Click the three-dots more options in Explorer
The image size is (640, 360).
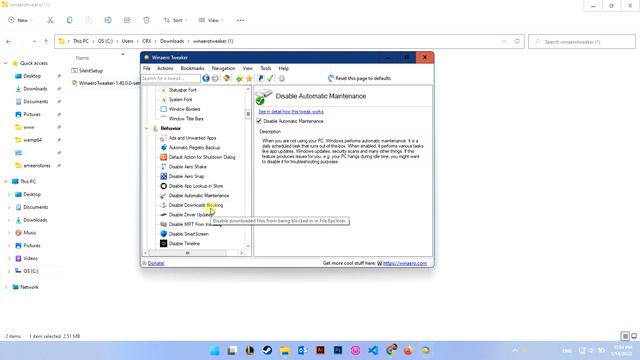(240, 20)
